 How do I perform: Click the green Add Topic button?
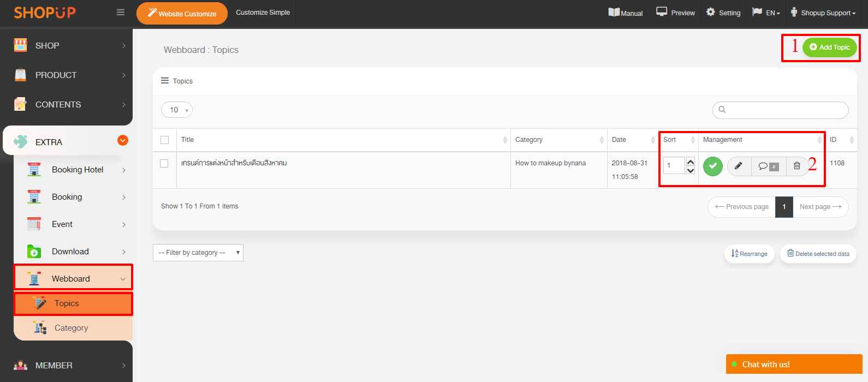click(830, 47)
